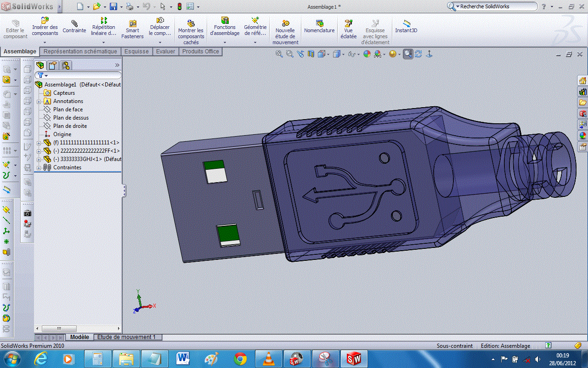This screenshot has height=368, width=588.
Task: Click Section view icon
Action: pyautogui.click(x=311, y=54)
